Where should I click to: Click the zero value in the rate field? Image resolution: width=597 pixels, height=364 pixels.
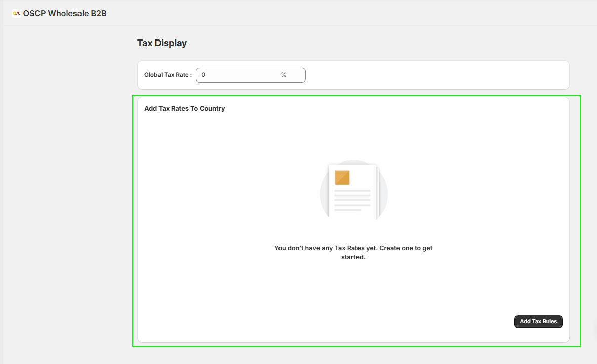click(x=203, y=75)
